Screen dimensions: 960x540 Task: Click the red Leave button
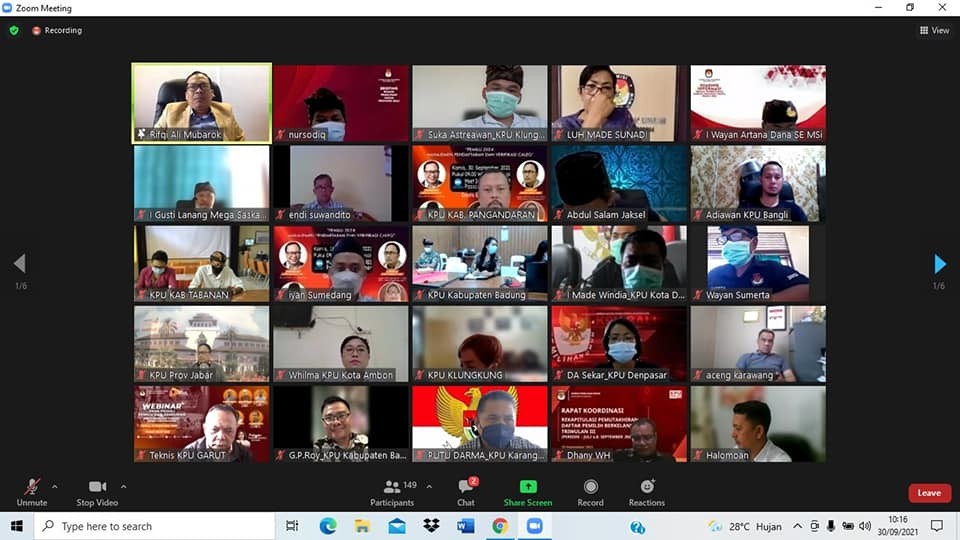[929, 493]
